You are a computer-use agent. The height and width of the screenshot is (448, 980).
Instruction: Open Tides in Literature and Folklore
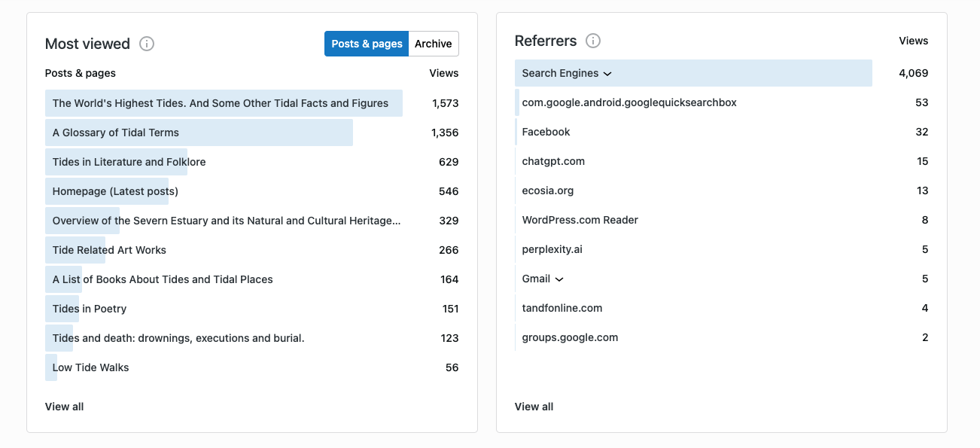pyautogui.click(x=129, y=162)
